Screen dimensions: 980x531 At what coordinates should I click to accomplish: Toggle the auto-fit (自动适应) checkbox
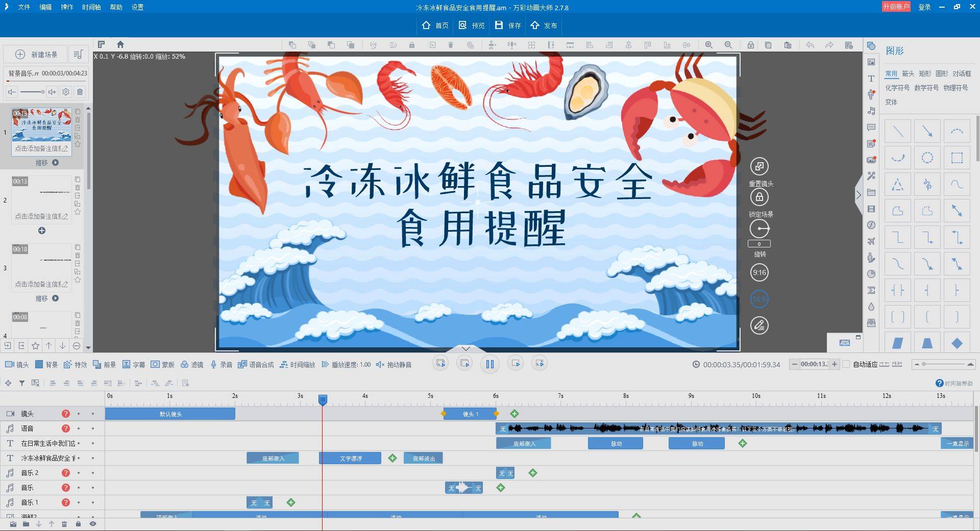846,364
